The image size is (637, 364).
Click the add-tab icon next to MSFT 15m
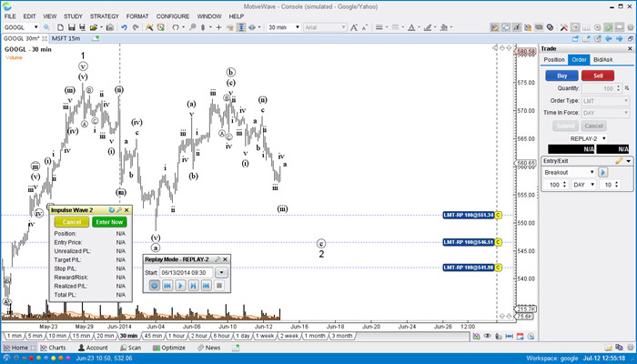click(x=95, y=38)
